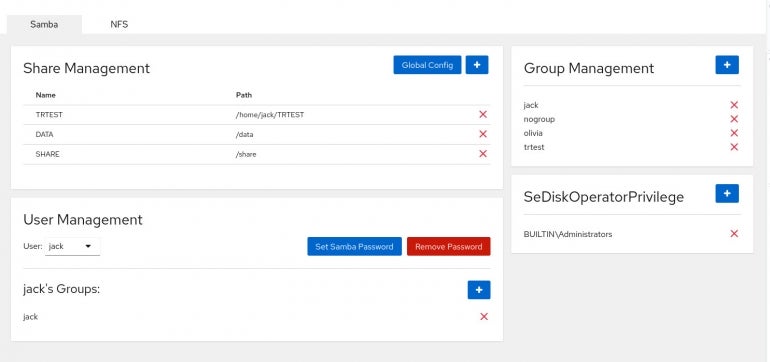770x362 pixels.
Task: Click olivia in the group list
Action: point(533,133)
